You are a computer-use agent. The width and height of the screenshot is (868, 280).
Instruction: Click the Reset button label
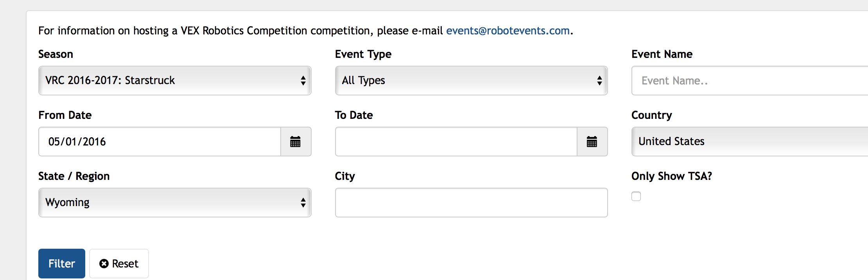click(x=125, y=264)
